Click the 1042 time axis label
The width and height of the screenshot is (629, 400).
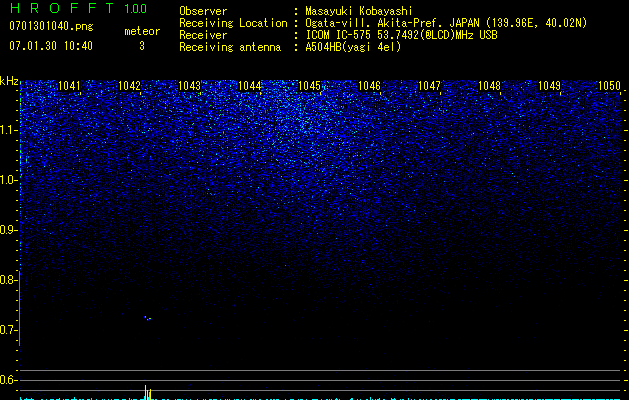coord(129,86)
